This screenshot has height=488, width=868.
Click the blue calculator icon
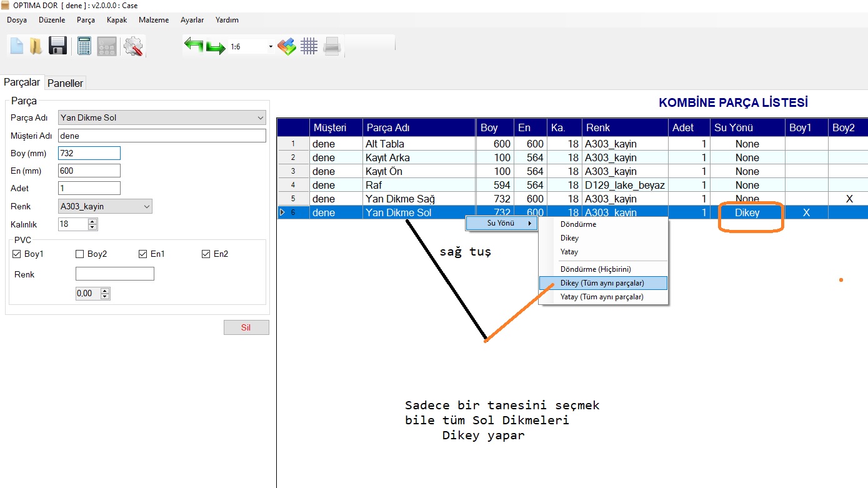tap(84, 46)
